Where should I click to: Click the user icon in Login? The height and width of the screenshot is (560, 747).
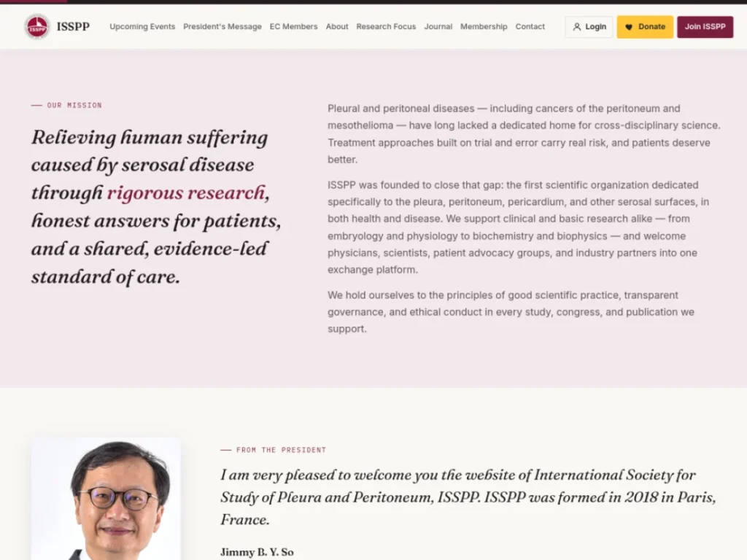pos(577,27)
